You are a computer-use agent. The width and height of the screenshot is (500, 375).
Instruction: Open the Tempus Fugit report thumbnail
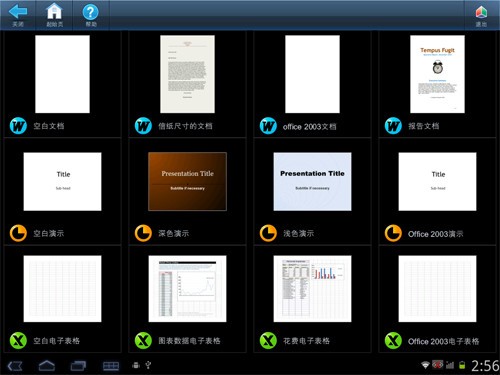point(437,74)
